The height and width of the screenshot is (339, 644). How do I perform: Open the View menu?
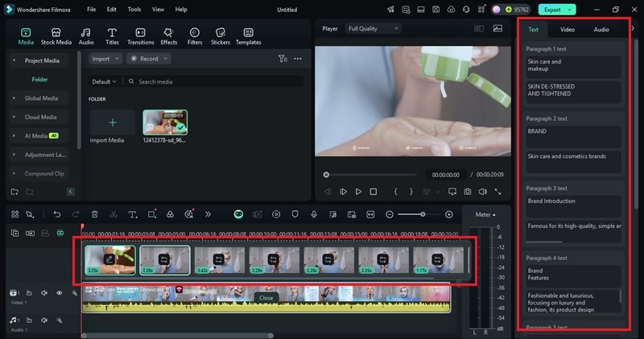click(158, 9)
